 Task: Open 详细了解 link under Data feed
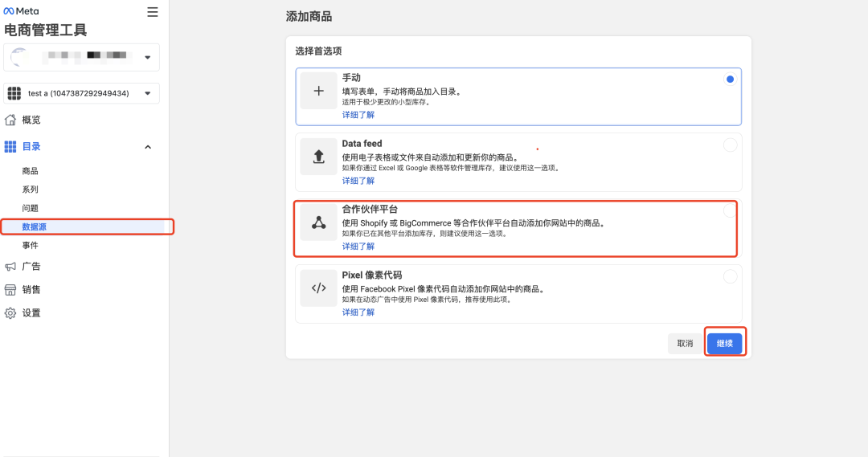coord(358,181)
